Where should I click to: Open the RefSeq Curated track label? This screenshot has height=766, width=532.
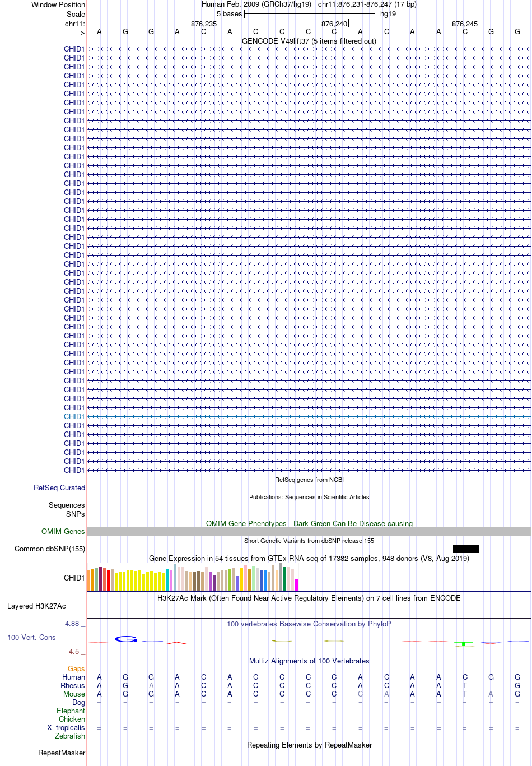[x=59, y=488]
